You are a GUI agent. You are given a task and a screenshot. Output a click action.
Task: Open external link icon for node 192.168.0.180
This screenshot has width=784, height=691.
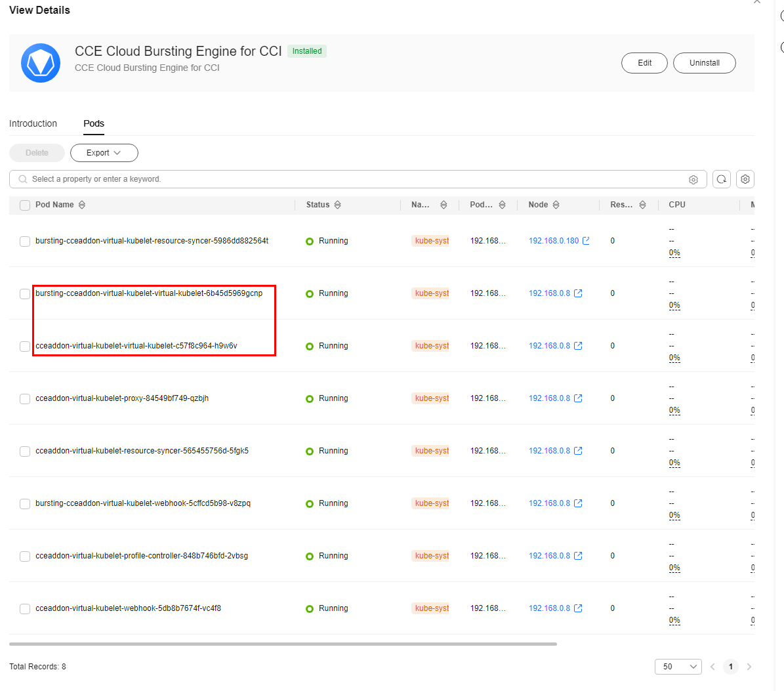tap(586, 240)
